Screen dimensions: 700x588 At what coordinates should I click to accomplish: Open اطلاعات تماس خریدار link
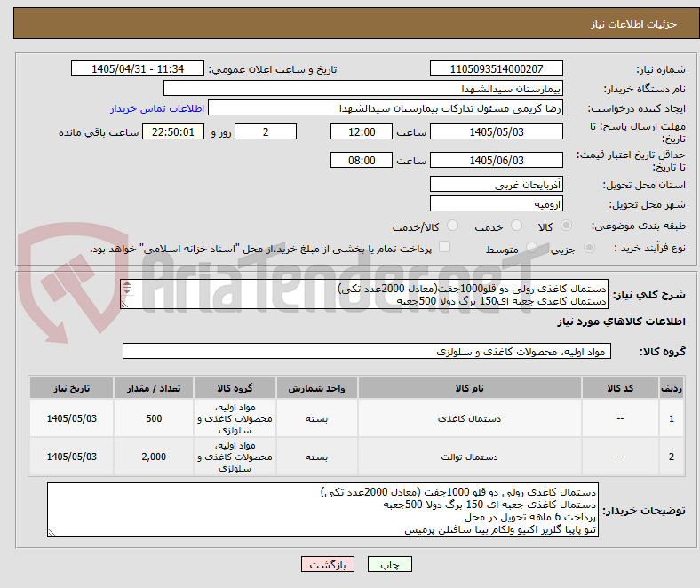(157, 108)
